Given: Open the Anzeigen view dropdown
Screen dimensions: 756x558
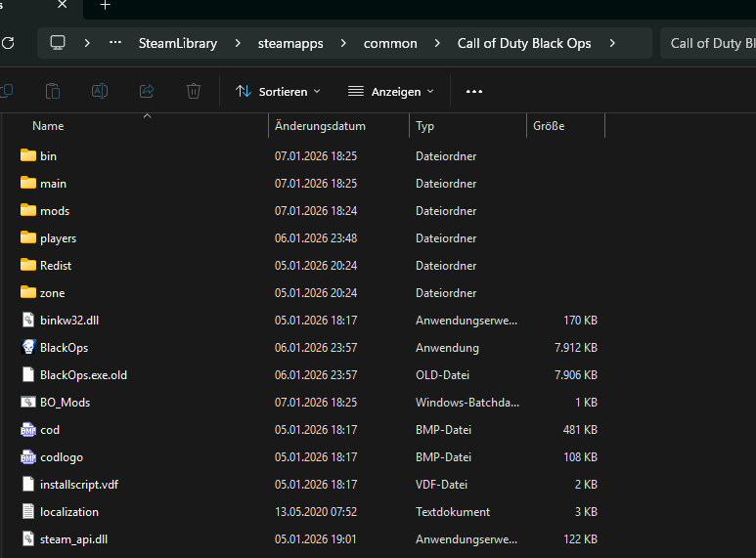Looking at the screenshot, I should click(x=391, y=91).
